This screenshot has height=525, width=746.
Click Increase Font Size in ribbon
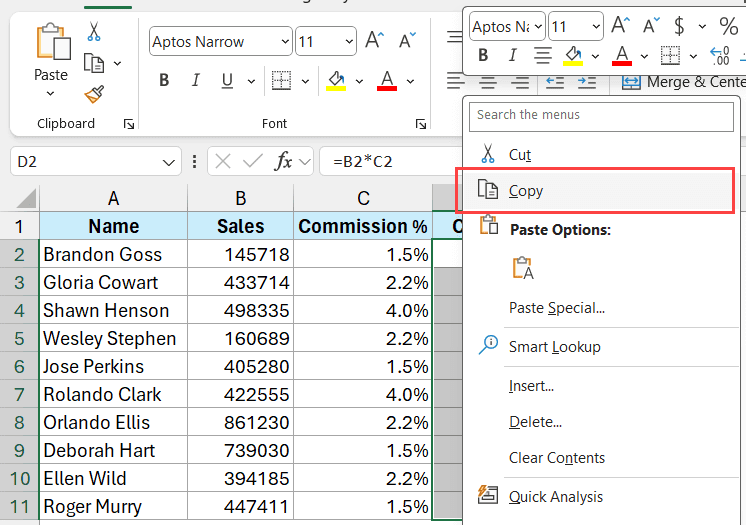375,41
